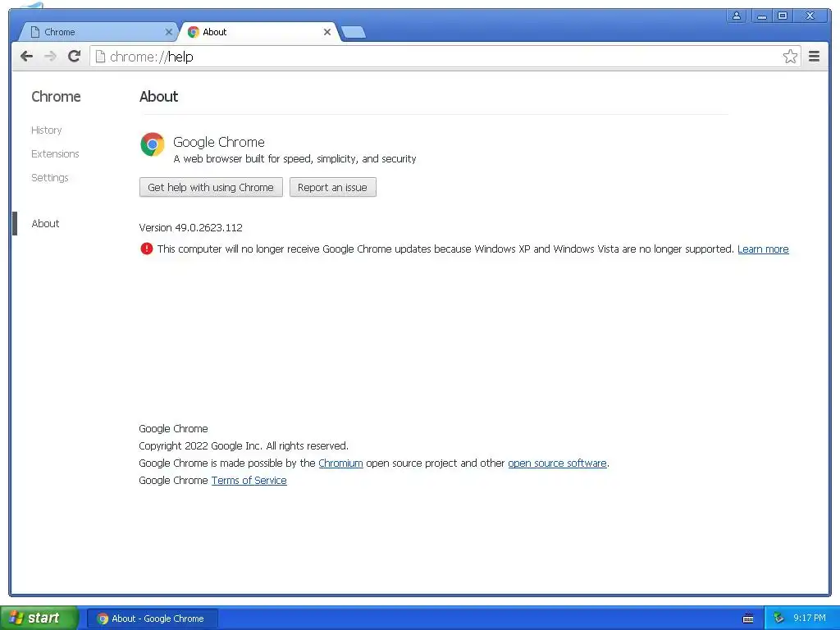Click the system tray network icon
Screen dimensions: 840x630
pyautogui.click(x=778, y=619)
